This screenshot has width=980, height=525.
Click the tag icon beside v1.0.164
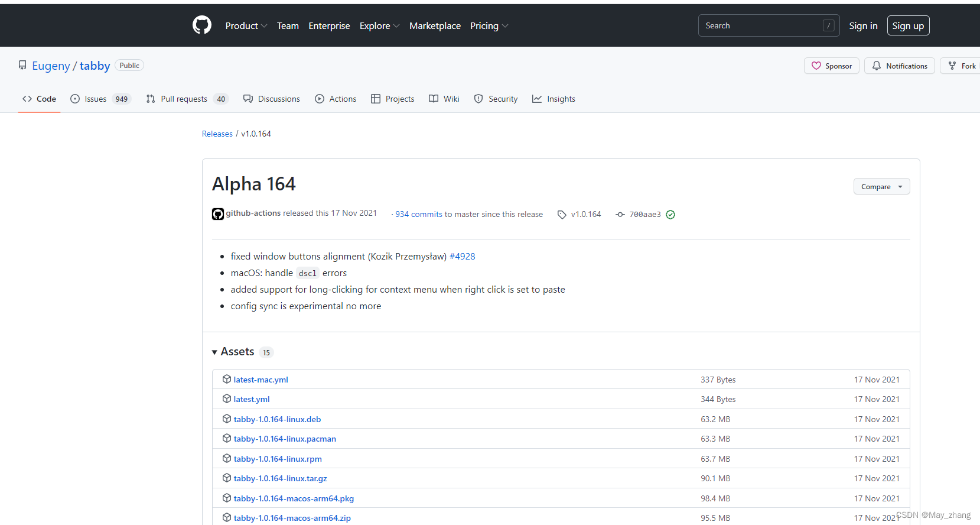pos(562,215)
